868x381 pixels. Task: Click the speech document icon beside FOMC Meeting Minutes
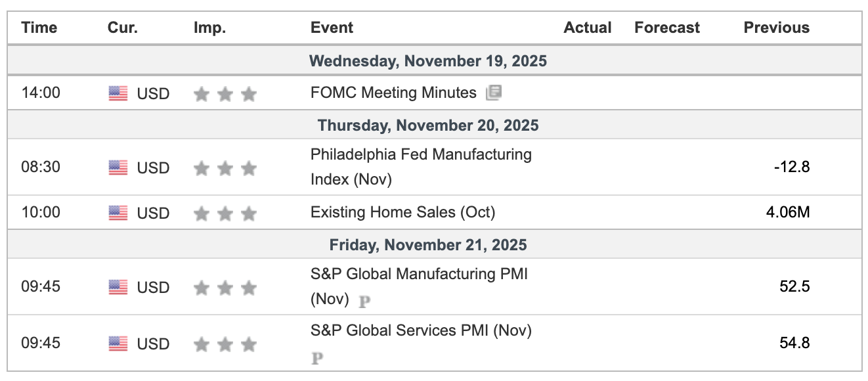(493, 93)
